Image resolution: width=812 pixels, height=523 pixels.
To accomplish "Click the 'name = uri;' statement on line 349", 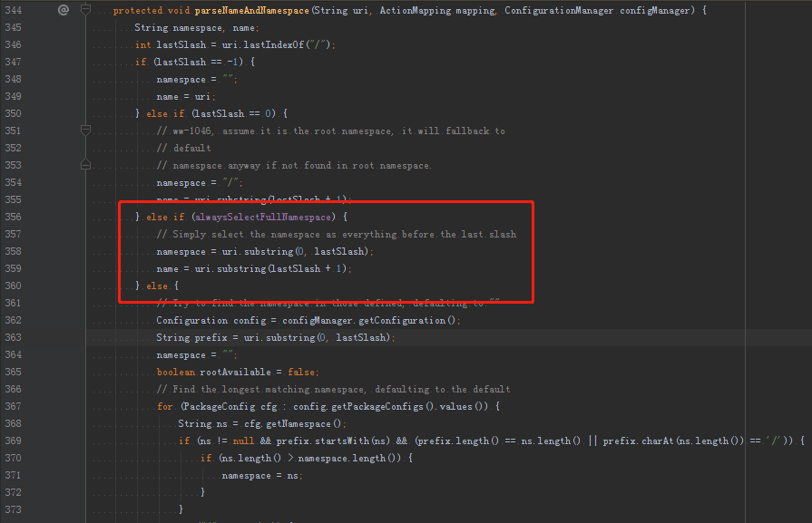I will 185,97.
